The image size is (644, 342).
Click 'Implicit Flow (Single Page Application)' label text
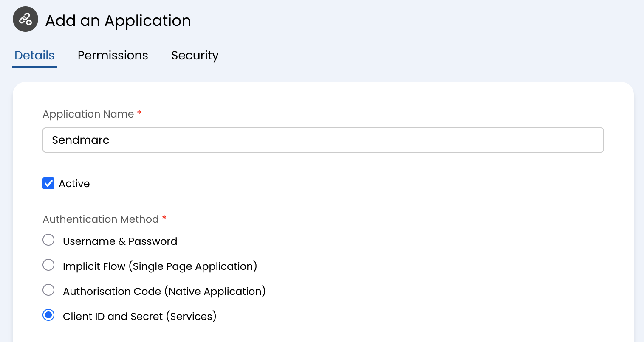tap(160, 266)
